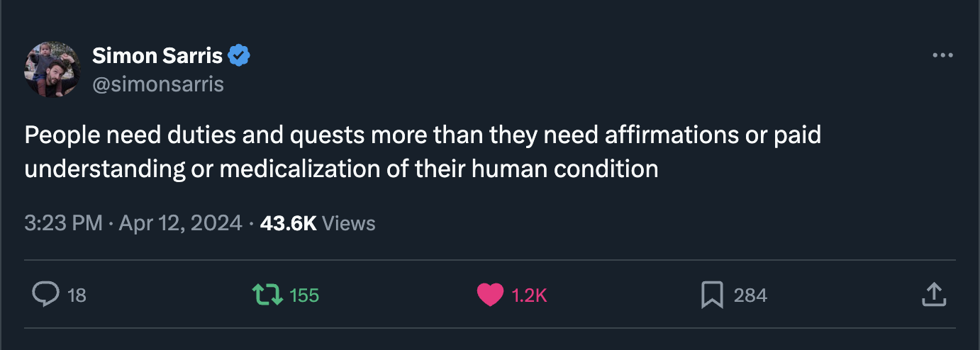The image size is (980, 350).
Task: Toggle the bookmark icon on the post
Action: coord(711,295)
